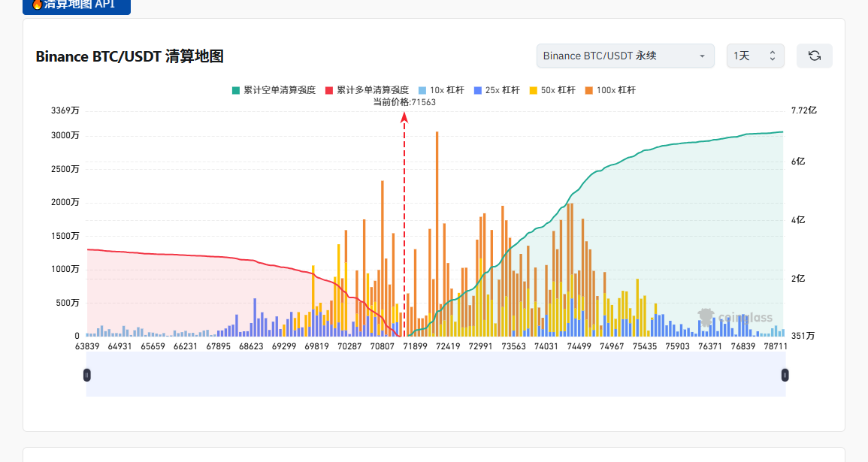
Task: Click the left y-axis label 1500万
Action: 65,236
